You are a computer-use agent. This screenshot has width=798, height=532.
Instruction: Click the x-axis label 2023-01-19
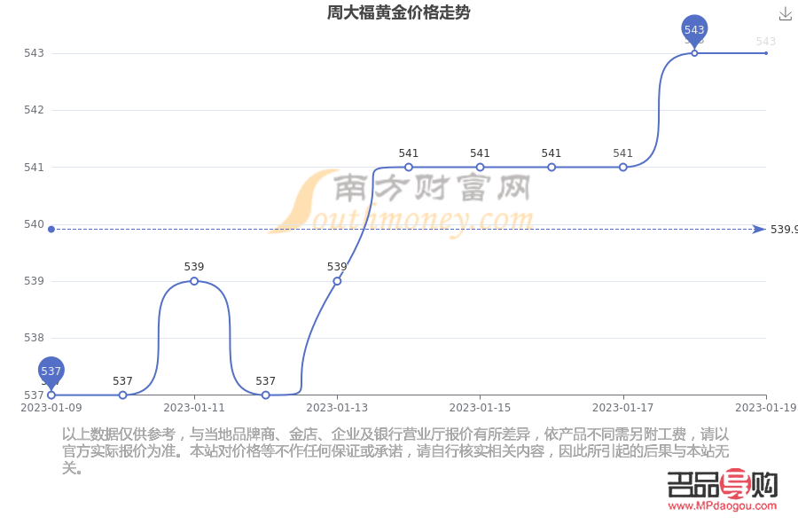tap(766, 408)
